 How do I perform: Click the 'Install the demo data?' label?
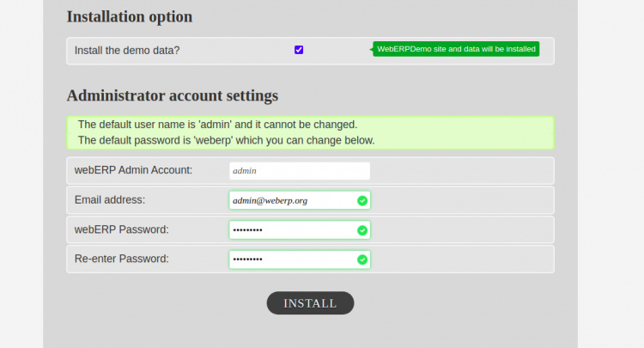coord(127,51)
